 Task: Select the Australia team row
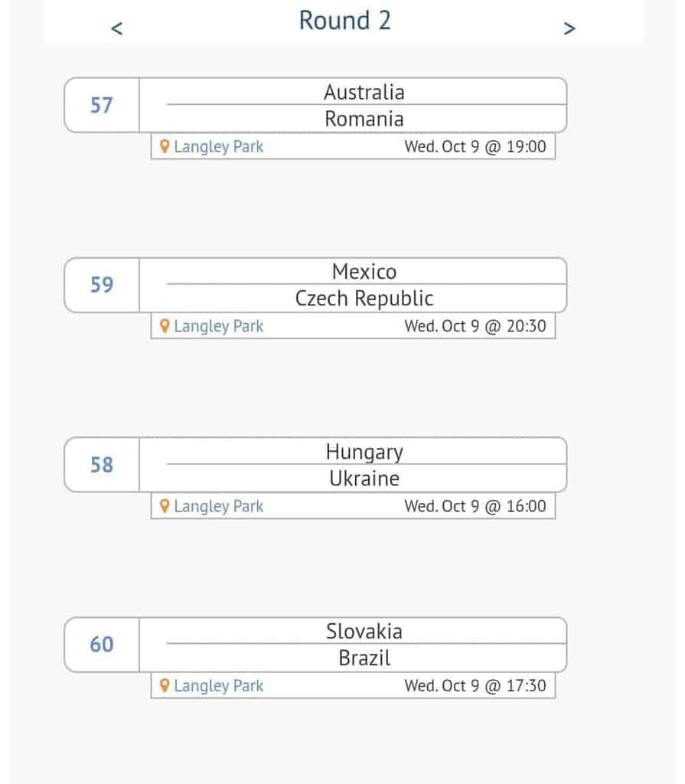[353, 92]
